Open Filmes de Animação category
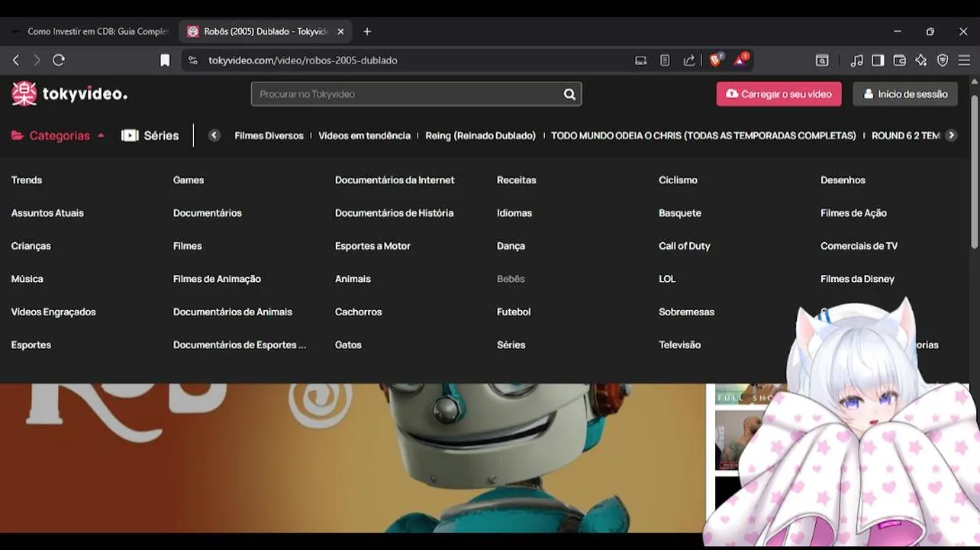The image size is (980, 550). click(x=217, y=279)
